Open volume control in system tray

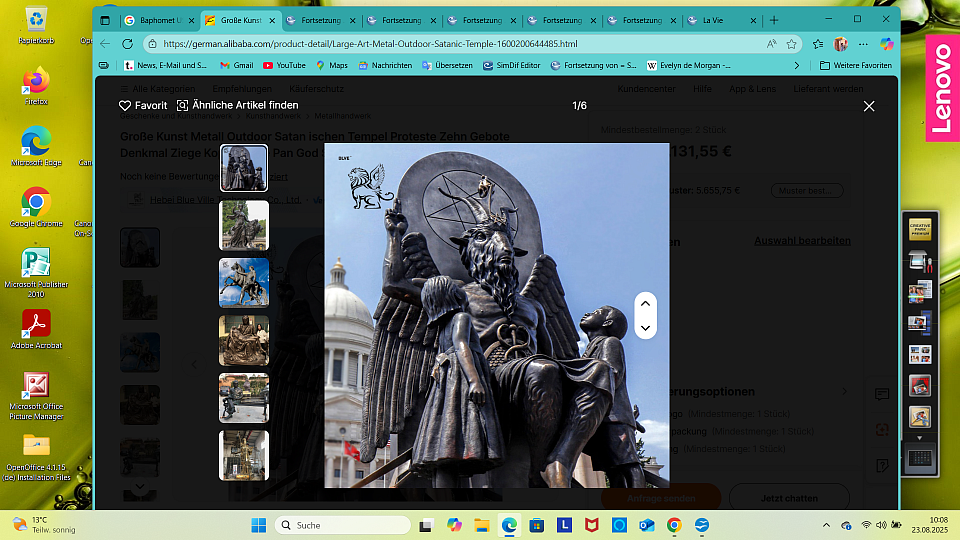tap(881, 525)
